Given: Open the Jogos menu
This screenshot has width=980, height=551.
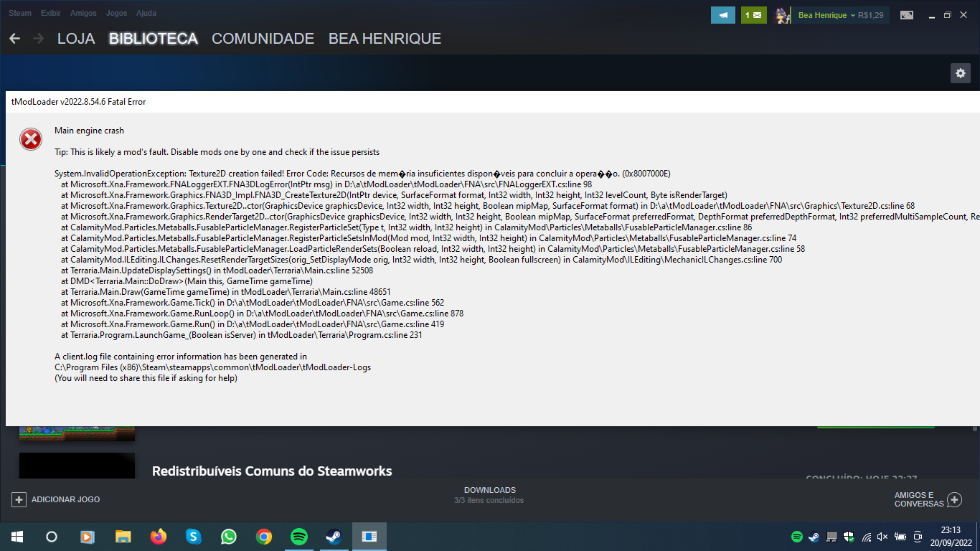Looking at the screenshot, I should [x=116, y=13].
